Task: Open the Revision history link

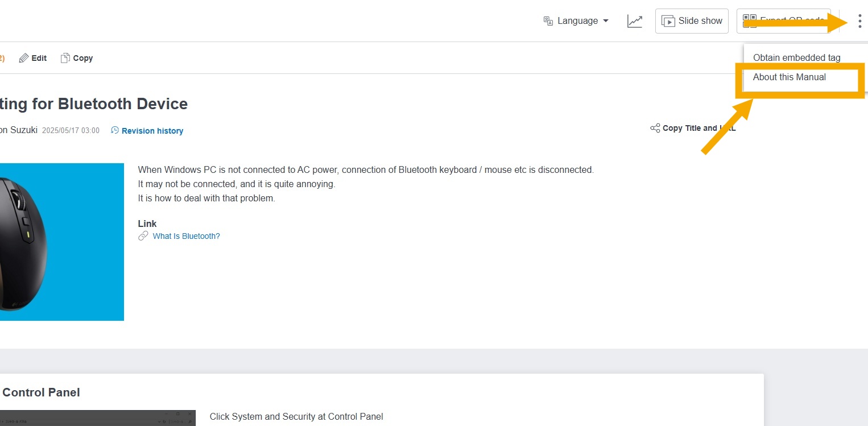Action: pos(152,131)
